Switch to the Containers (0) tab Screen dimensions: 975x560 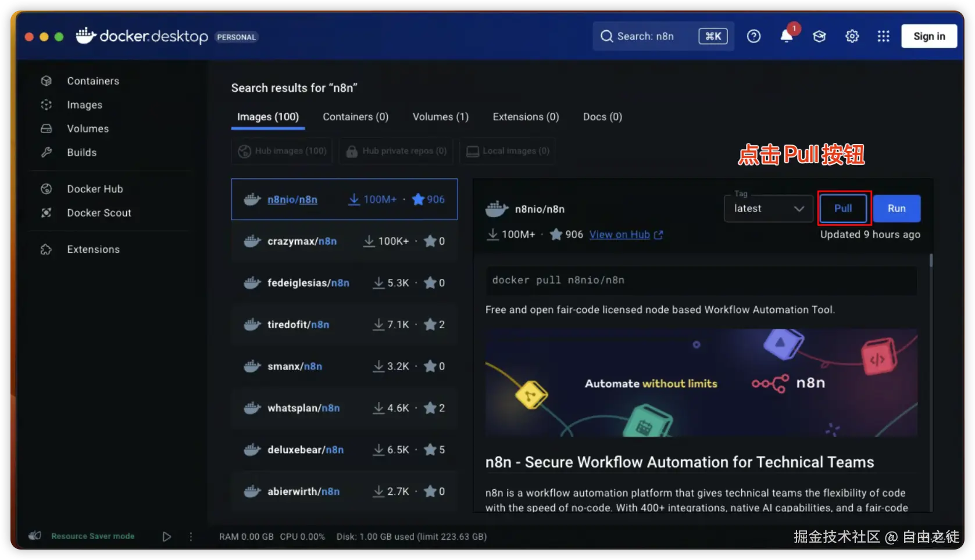(x=356, y=117)
